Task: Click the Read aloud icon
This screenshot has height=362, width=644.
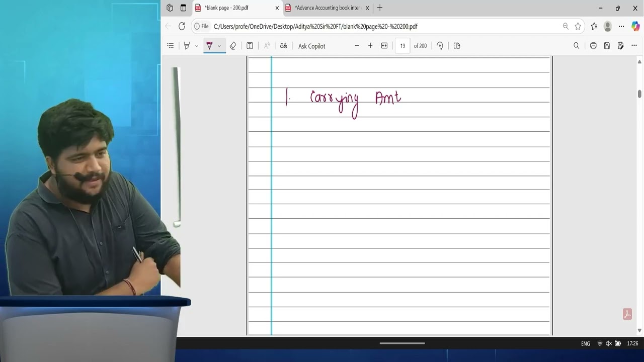Action: tap(267, 46)
